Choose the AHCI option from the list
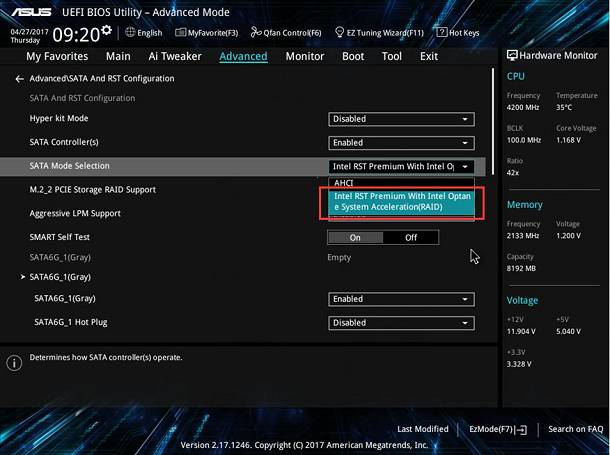 pos(401,183)
